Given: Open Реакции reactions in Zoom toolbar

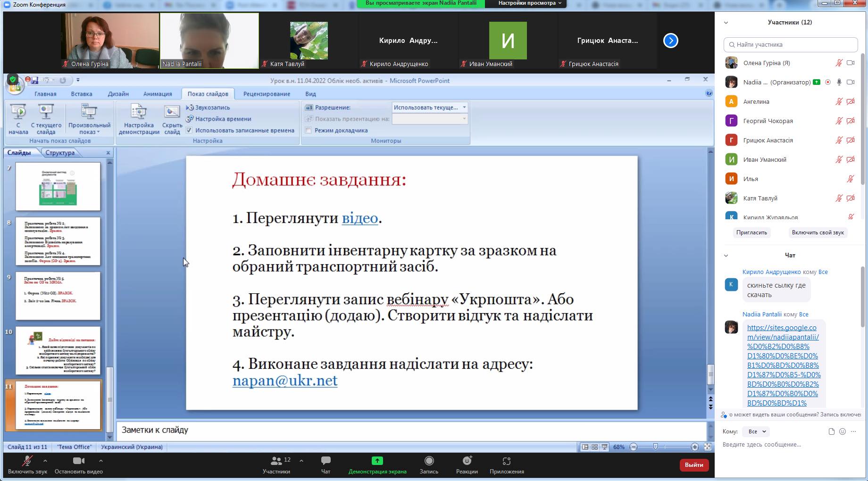Looking at the screenshot, I should (x=467, y=464).
